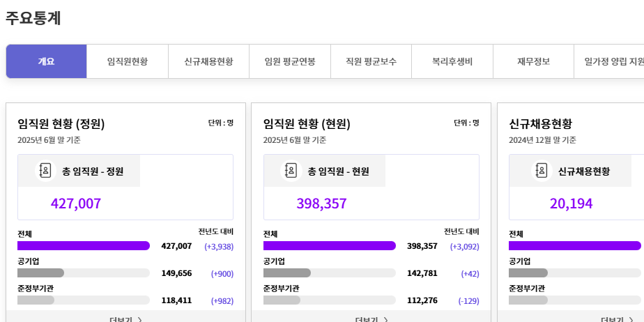The width and height of the screenshot is (644, 322).
Task: Open the 일가정 양립 지원 tab
Action: point(609,61)
